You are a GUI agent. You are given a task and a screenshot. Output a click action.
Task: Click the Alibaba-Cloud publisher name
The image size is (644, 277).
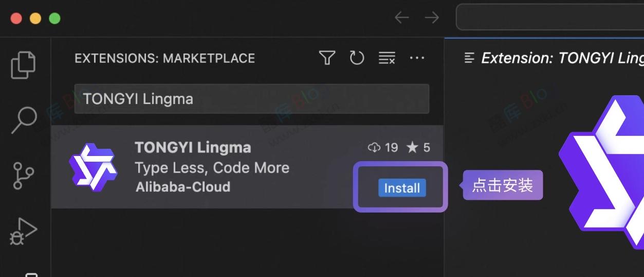[182, 187]
